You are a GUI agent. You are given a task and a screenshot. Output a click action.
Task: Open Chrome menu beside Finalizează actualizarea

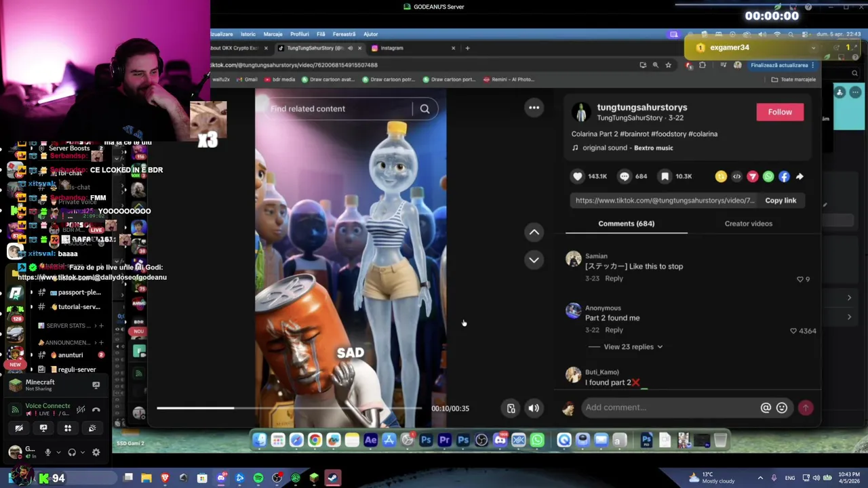click(812, 65)
